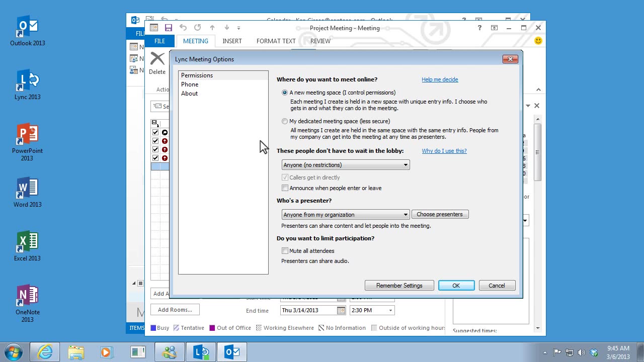Viewport: 644px width, 362px height.
Task: Click the 'Why do I use this?' link
Action: coord(444,151)
